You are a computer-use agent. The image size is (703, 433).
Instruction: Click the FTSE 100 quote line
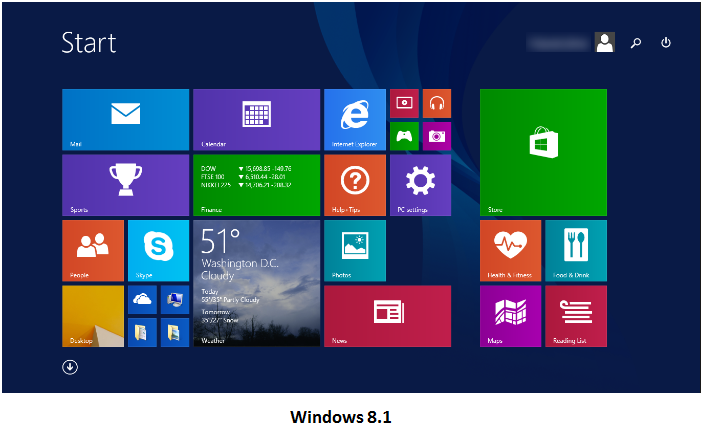(243, 177)
